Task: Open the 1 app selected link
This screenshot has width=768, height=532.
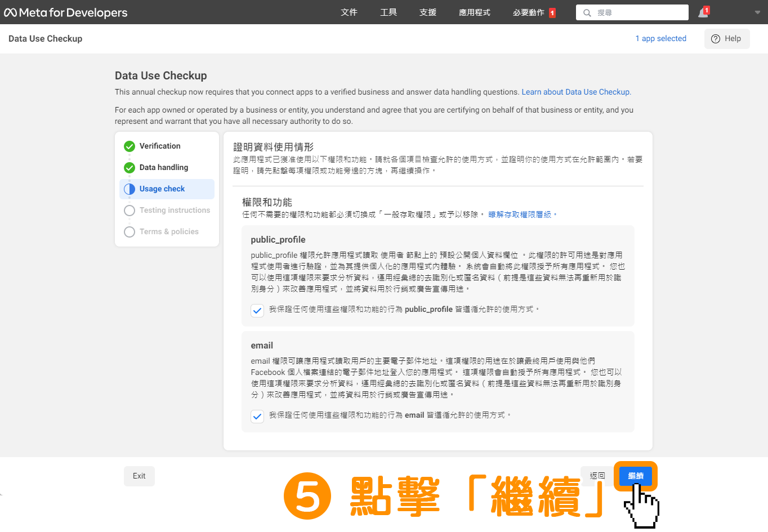Action: coord(661,39)
